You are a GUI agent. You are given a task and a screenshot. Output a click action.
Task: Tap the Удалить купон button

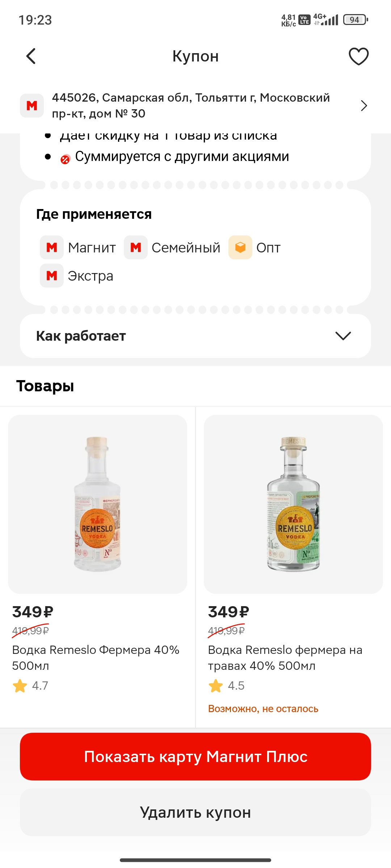[x=195, y=812]
